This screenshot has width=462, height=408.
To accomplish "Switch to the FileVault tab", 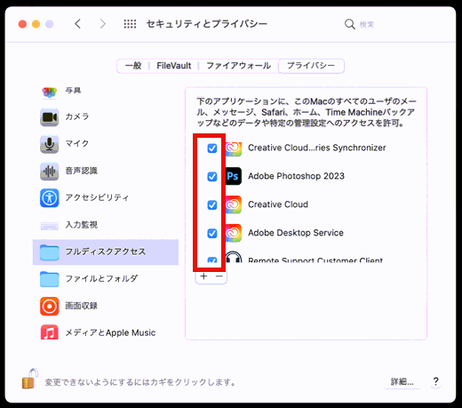I will click(x=174, y=66).
